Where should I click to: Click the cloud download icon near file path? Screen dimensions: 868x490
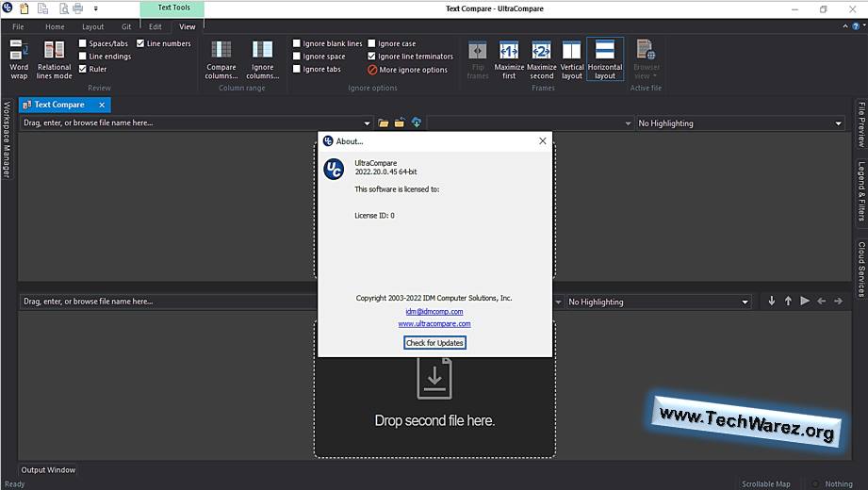click(417, 122)
